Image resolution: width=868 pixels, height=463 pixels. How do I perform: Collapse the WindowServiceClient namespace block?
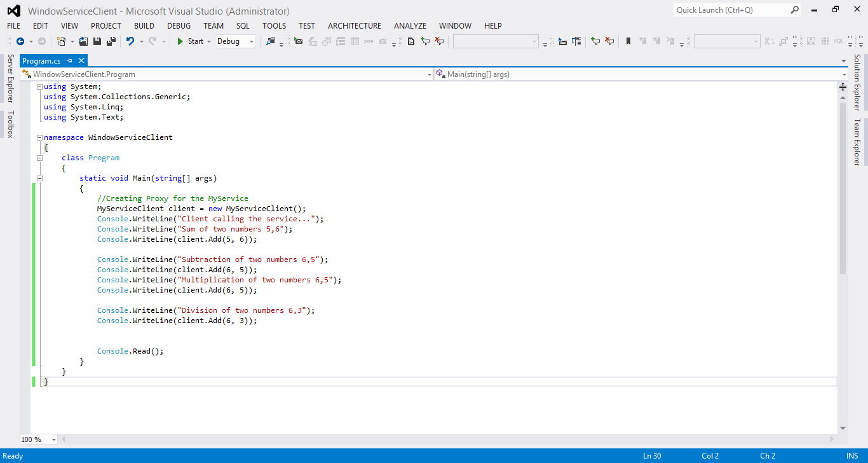pyautogui.click(x=39, y=137)
